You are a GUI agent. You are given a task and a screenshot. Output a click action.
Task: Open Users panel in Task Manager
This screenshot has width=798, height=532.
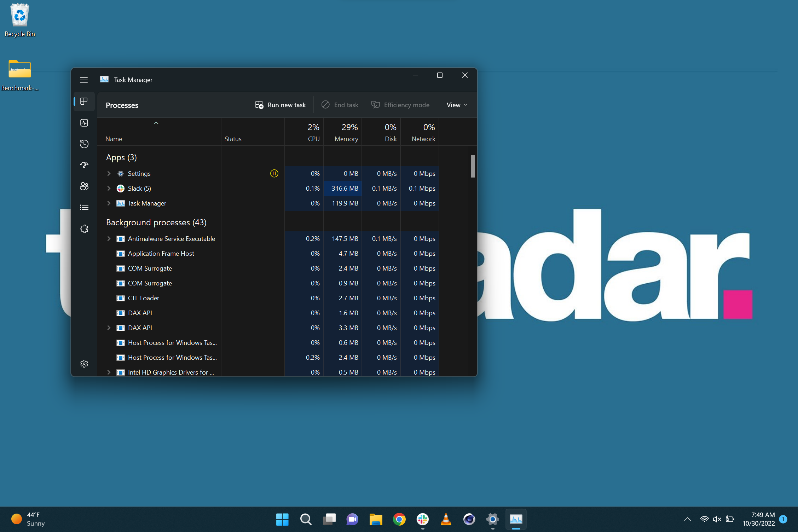pyautogui.click(x=84, y=186)
